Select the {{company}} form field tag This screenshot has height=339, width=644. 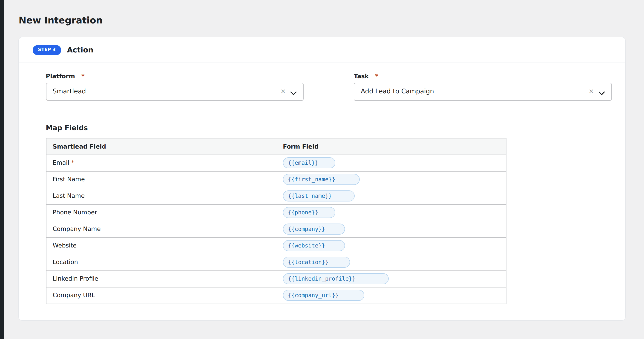pos(314,229)
